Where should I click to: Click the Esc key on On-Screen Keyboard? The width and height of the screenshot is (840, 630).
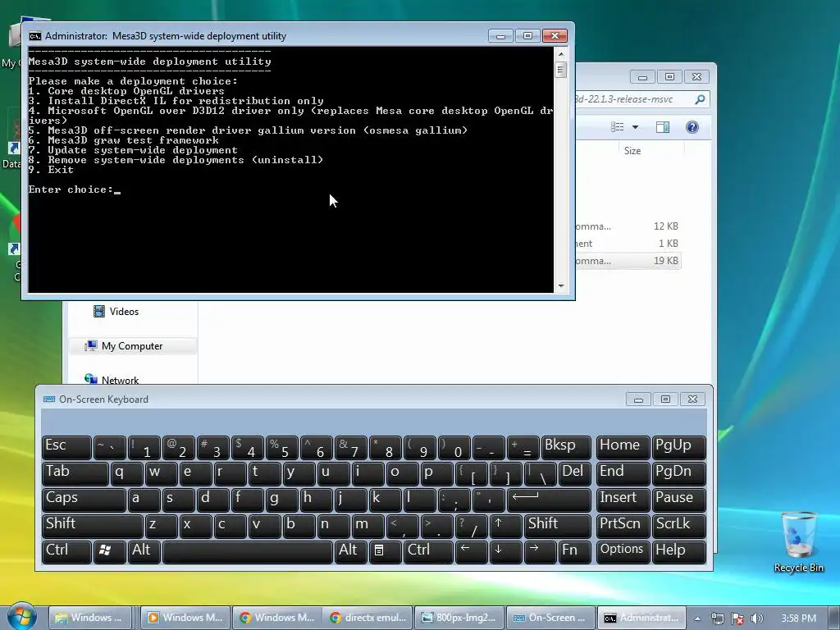pos(66,447)
